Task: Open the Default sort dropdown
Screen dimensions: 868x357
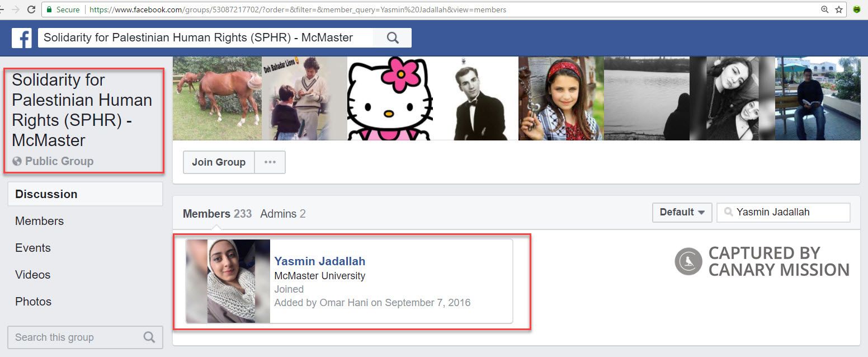Action: click(x=682, y=213)
